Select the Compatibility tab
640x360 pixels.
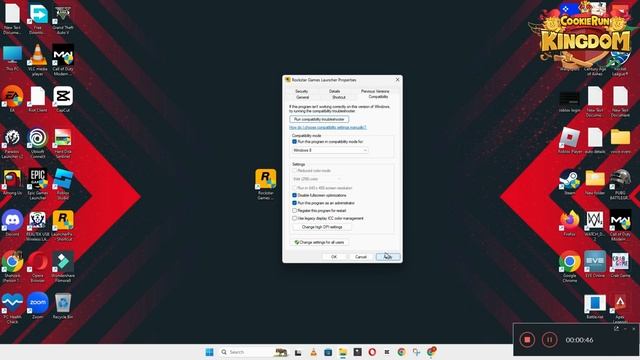[x=378, y=97]
